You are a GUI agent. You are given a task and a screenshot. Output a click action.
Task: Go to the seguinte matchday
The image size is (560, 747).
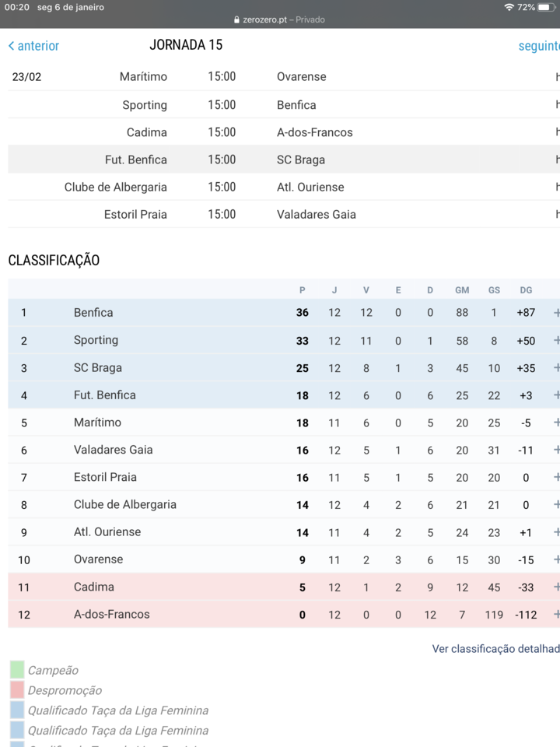click(538, 46)
